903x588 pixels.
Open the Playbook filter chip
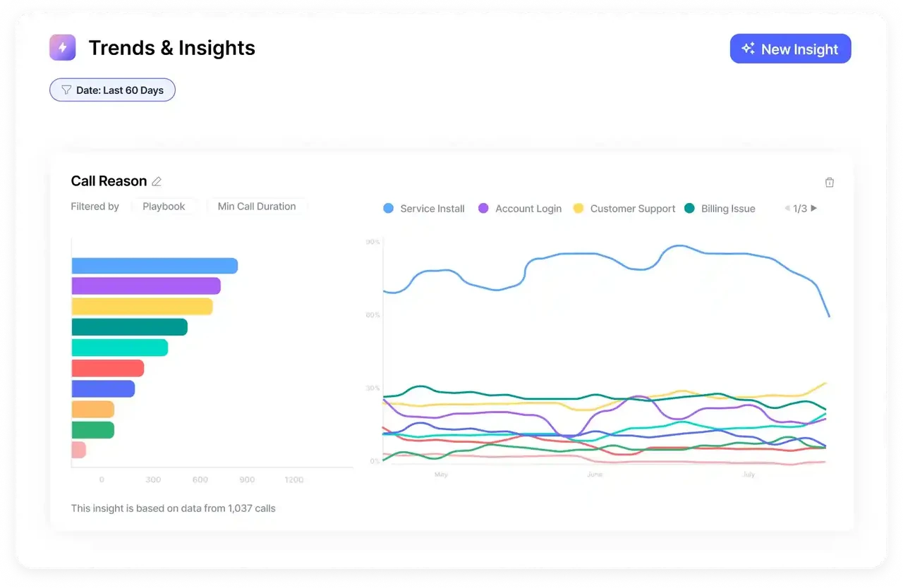coord(164,207)
